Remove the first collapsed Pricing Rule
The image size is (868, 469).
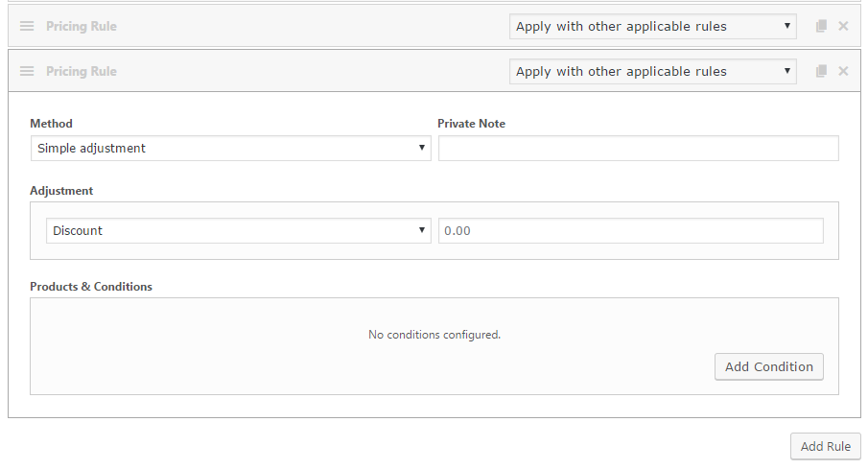tap(843, 26)
